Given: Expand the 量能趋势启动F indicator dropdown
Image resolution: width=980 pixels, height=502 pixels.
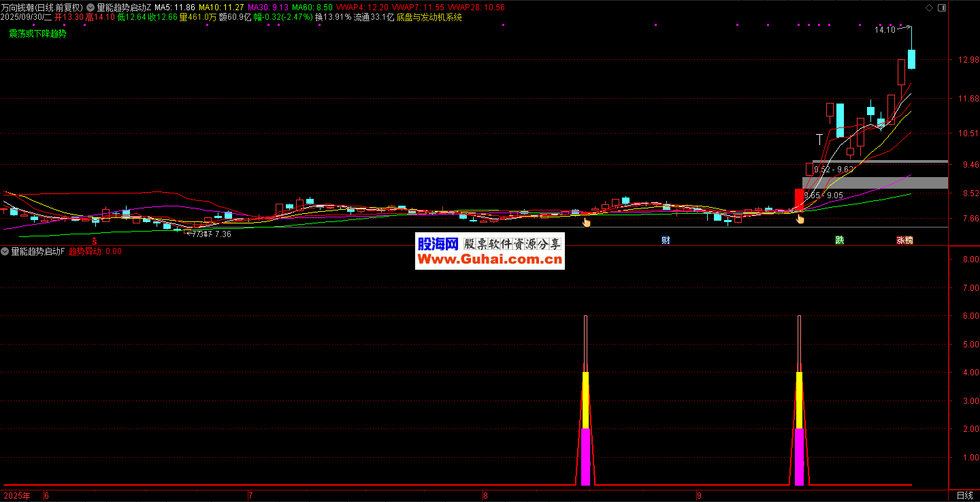Looking at the screenshot, I should point(5,251).
